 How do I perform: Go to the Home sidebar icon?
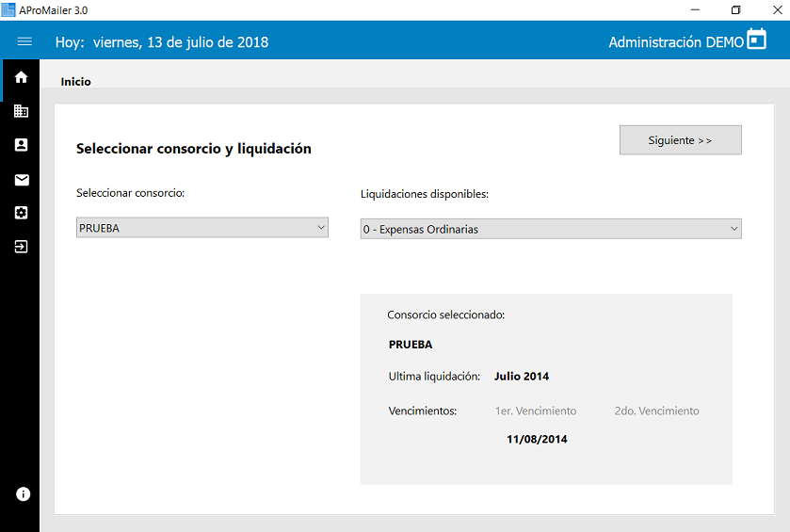(x=21, y=77)
